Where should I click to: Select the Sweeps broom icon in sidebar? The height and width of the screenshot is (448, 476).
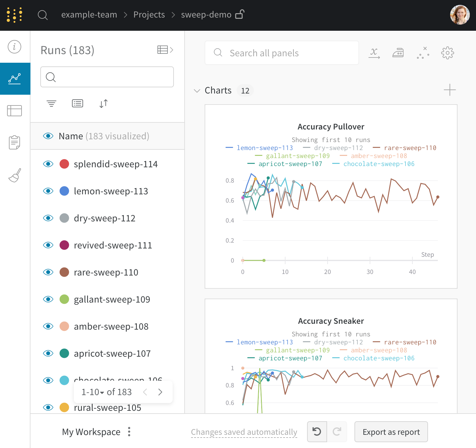pos(14,175)
